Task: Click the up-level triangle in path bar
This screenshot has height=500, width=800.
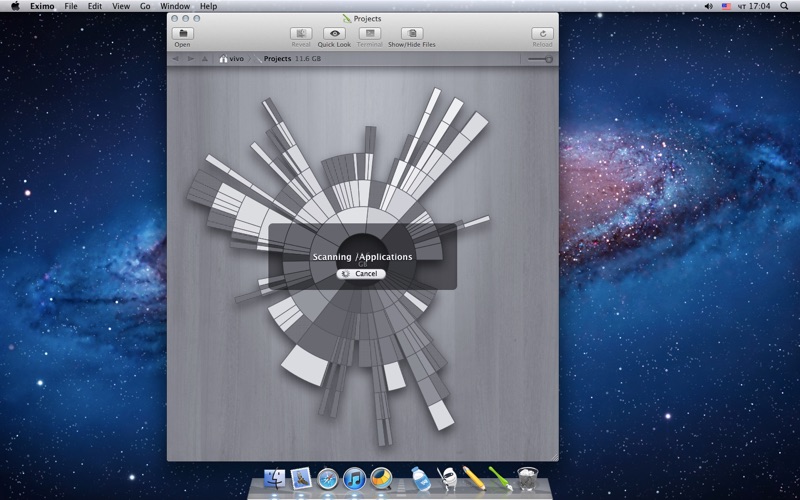Action: pos(205,59)
